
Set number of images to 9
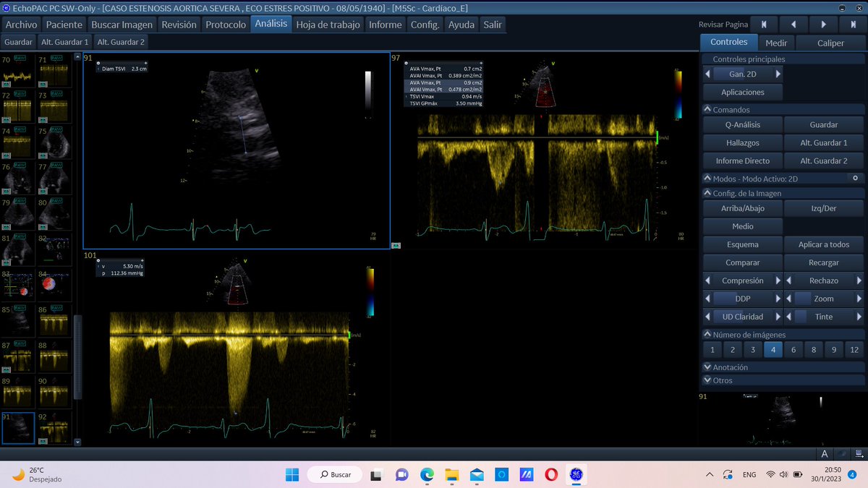[x=834, y=350]
